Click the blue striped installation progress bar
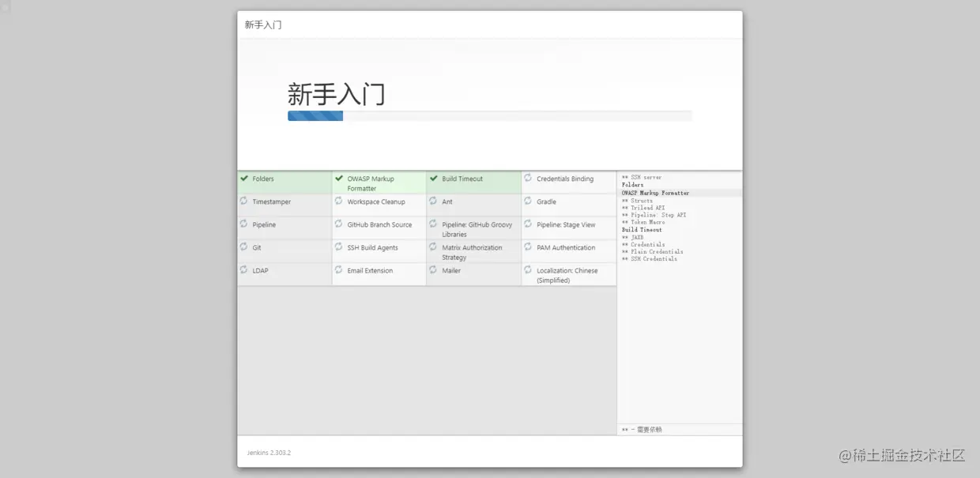Image resolution: width=980 pixels, height=478 pixels. click(315, 116)
